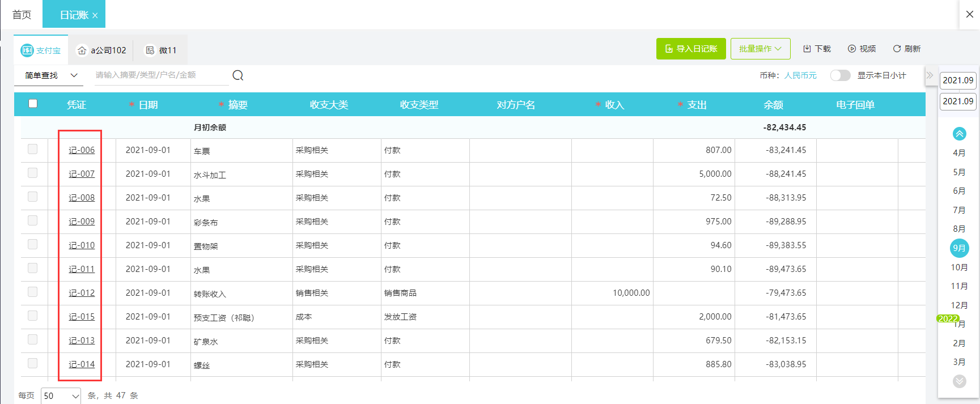Expand the 批量操作 dropdown
The image size is (980, 404).
760,49
